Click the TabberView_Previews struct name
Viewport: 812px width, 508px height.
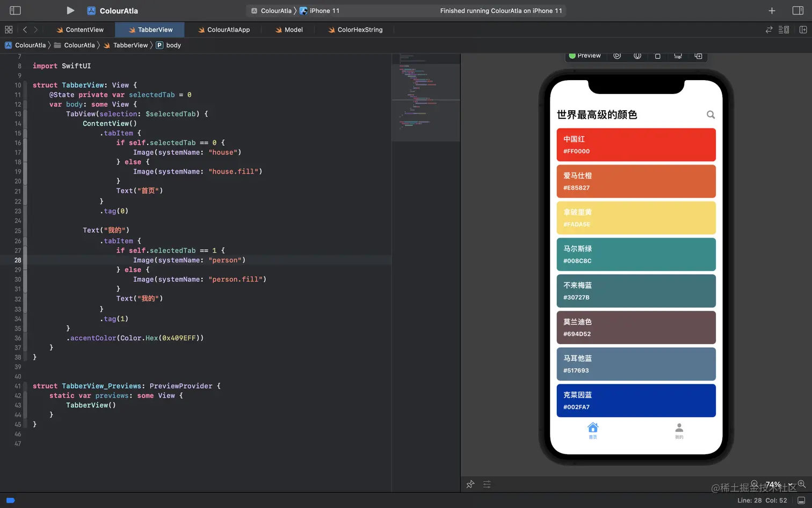click(102, 386)
